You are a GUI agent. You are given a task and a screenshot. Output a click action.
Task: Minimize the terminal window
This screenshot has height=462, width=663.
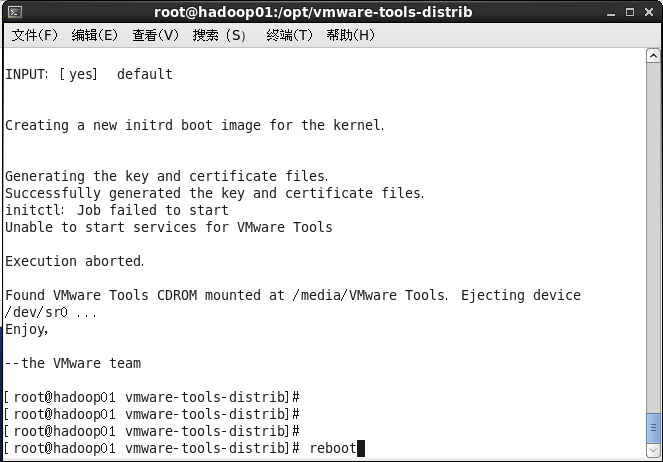pos(611,13)
